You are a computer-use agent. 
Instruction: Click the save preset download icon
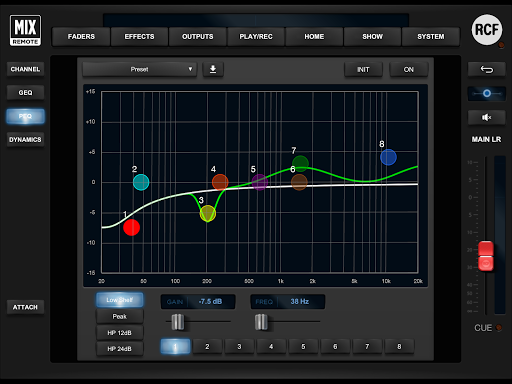(x=213, y=69)
